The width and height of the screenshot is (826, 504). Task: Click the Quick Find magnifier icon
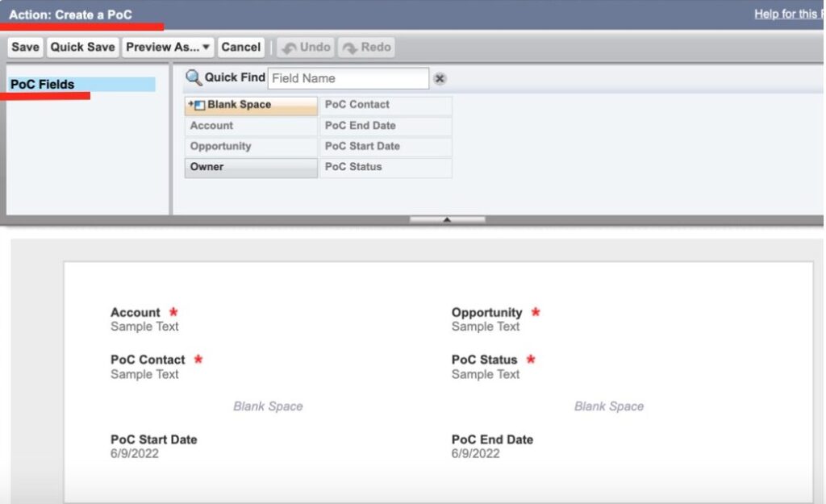[x=193, y=77]
